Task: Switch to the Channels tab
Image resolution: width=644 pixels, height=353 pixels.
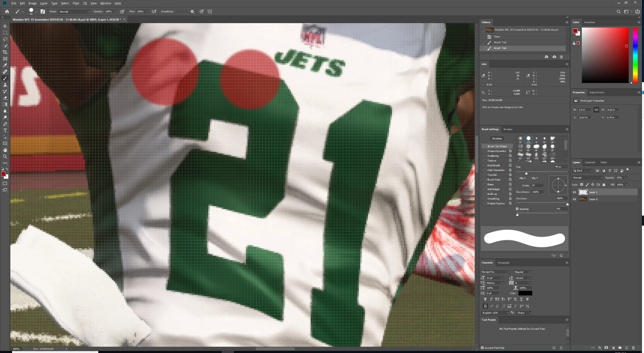Action: pos(590,162)
